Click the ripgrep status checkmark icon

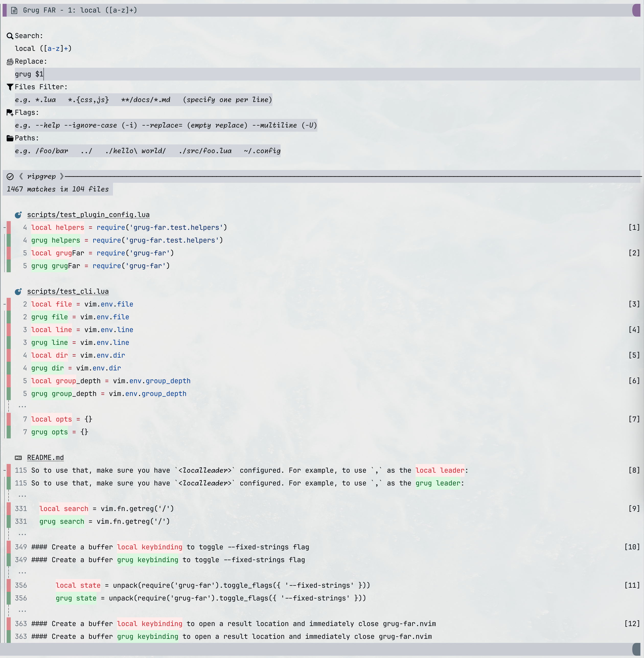point(10,176)
